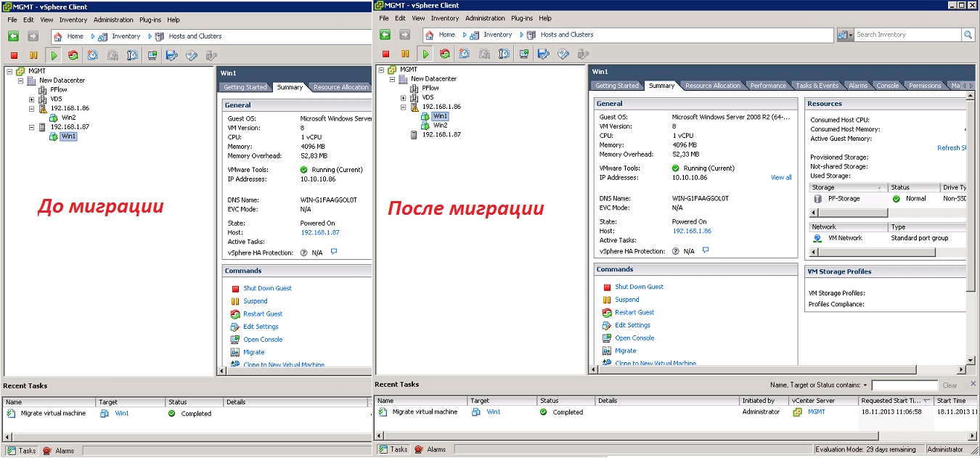
Task: Launch console icon in left window toolbar
Action: pyautogui.click(x=152, y=55)
